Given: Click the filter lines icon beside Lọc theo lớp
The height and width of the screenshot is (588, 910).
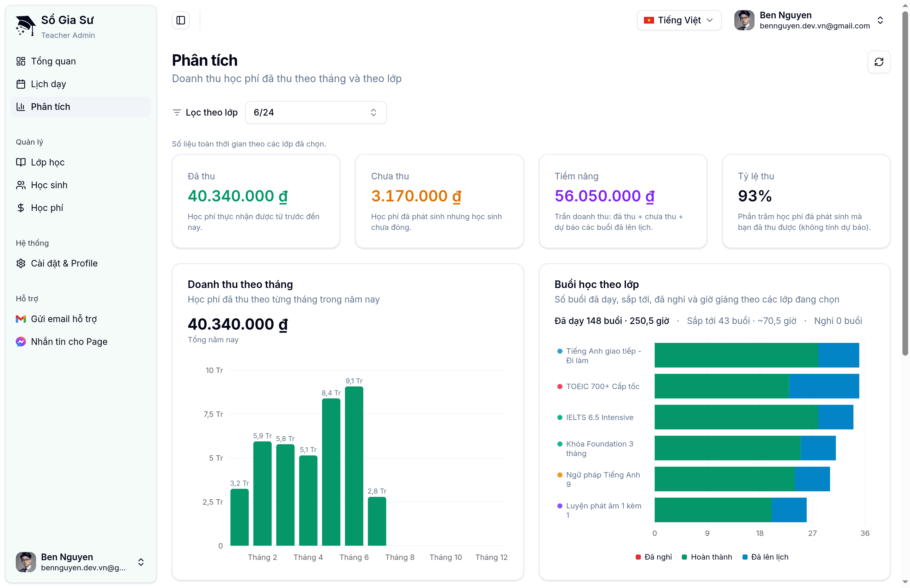Looking at the screenshot, I should pos(177,112).
